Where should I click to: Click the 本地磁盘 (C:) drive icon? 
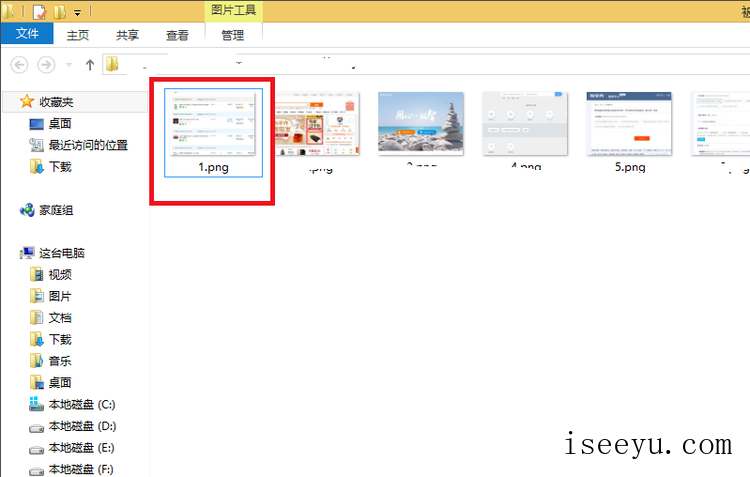click(36, 404)
